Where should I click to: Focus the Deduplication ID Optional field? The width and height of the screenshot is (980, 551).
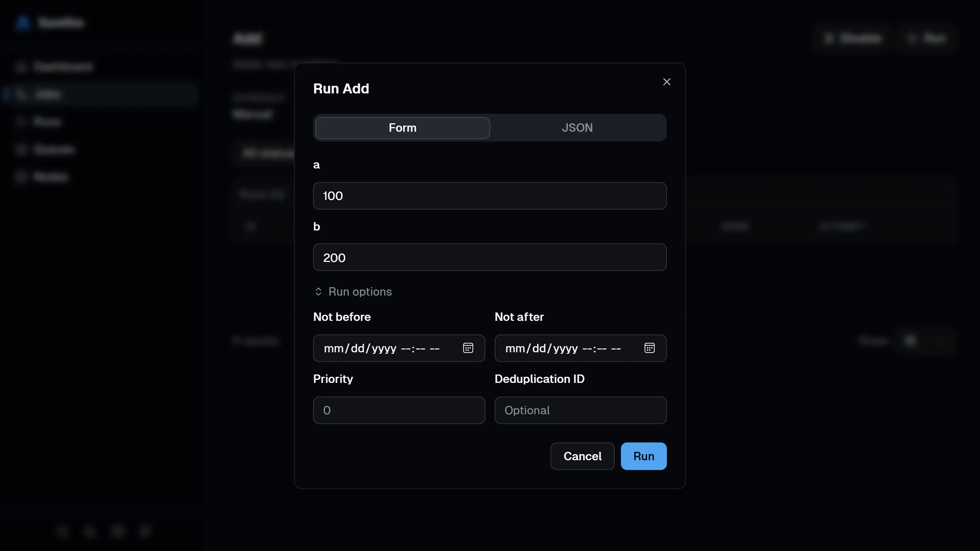coord(580,410)
